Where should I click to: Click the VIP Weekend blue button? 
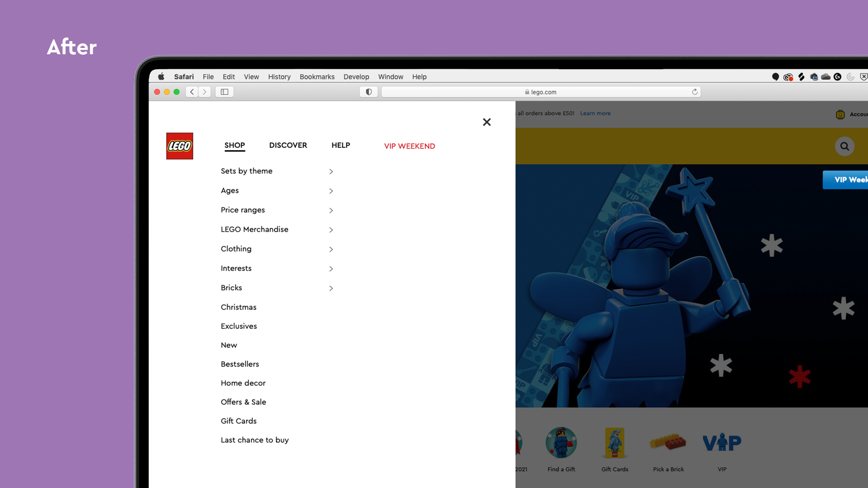click(x=845, y=180)
